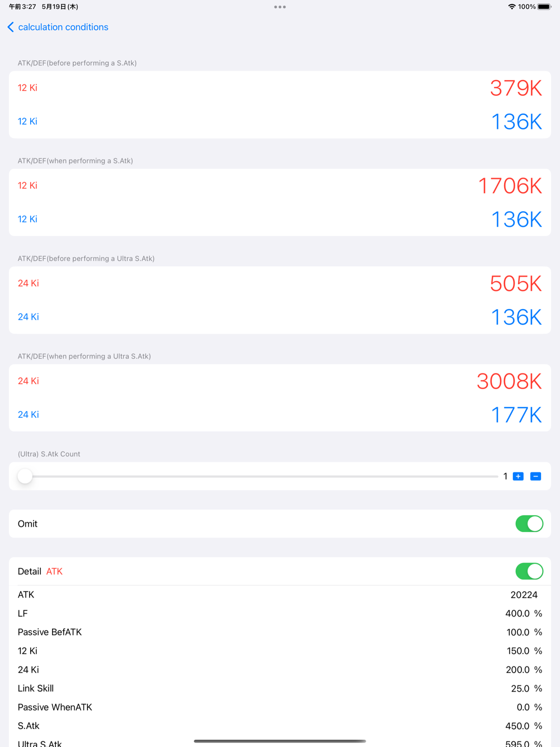This screenshot has width=560, height=747.
Task: Tap the 3008K Ultra S.Atk value
Action: click(x=509, y=381)
